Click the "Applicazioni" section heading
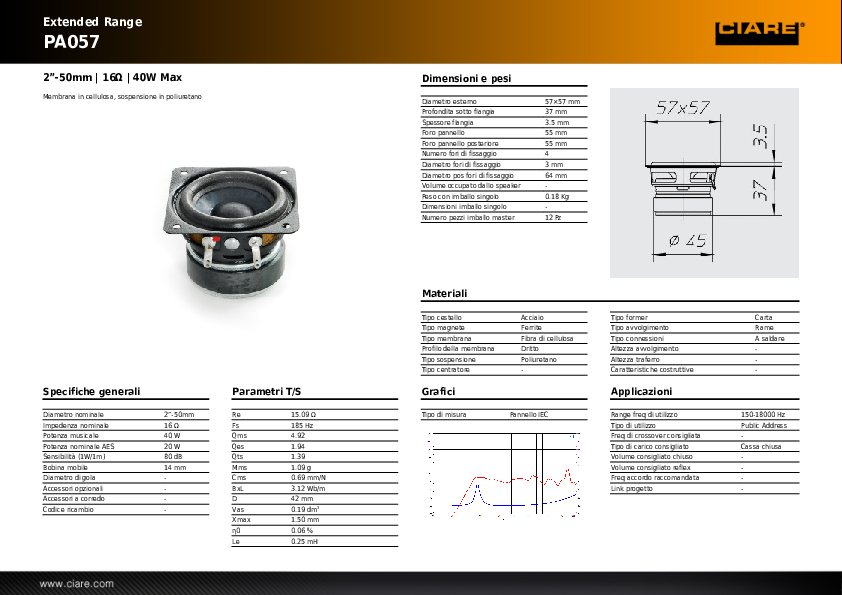This screenshot has height=595, width=842. pos(641,391)
